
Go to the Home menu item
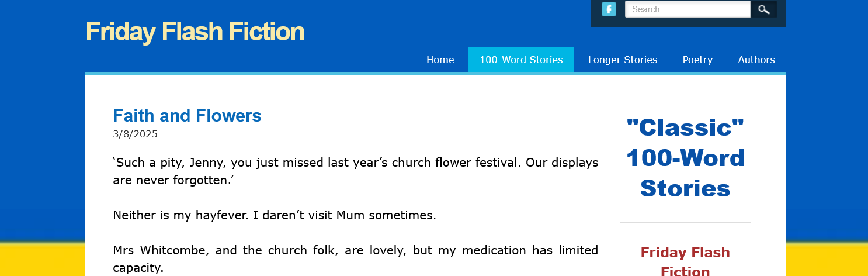point(440,60)
